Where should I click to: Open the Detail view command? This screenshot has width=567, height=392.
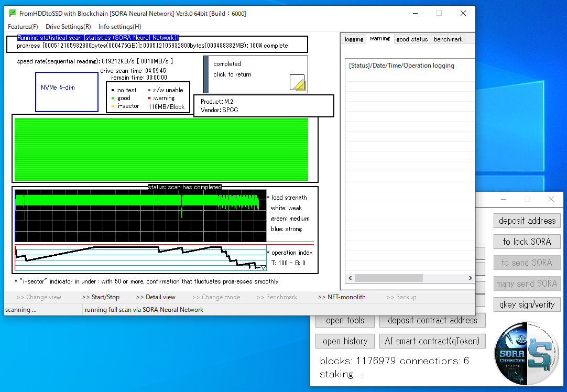tap(156, 297)
